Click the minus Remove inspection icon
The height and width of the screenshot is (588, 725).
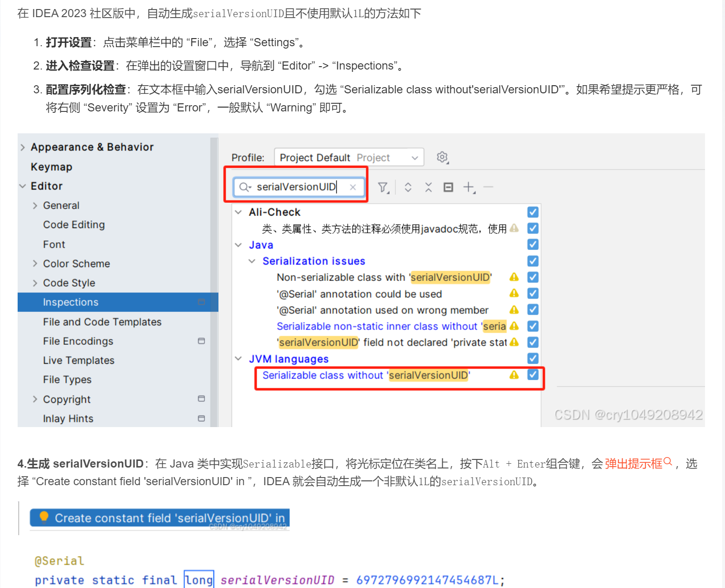[x=488, y=187]
